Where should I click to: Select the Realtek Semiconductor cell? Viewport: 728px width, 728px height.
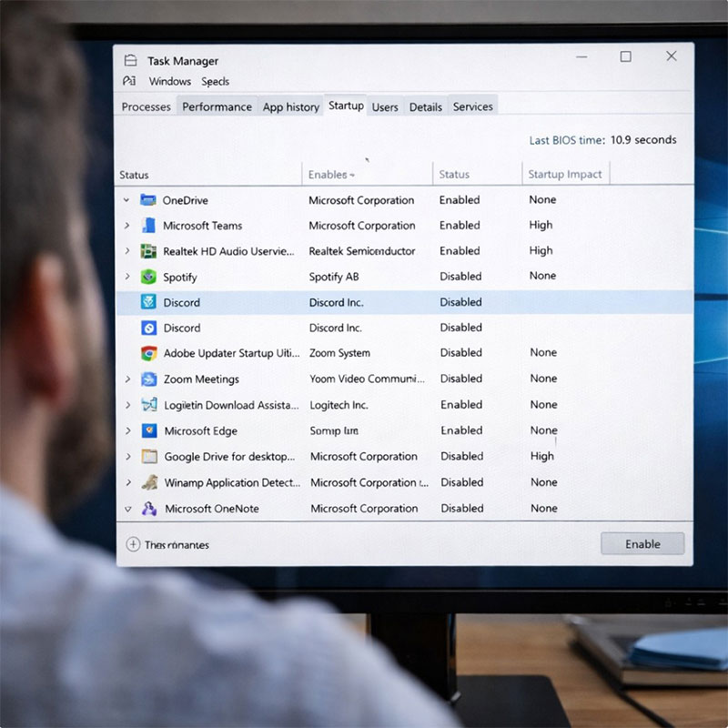pos(361,251)
